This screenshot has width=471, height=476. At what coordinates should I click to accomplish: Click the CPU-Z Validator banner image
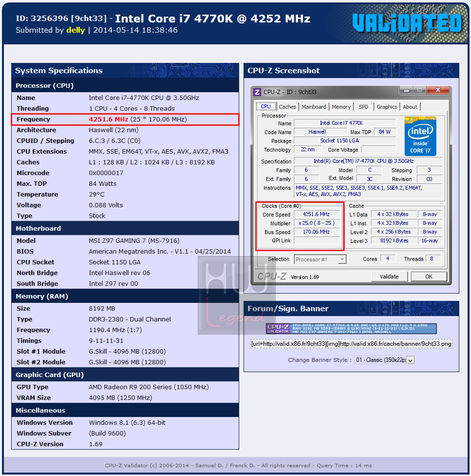[351, 328]
